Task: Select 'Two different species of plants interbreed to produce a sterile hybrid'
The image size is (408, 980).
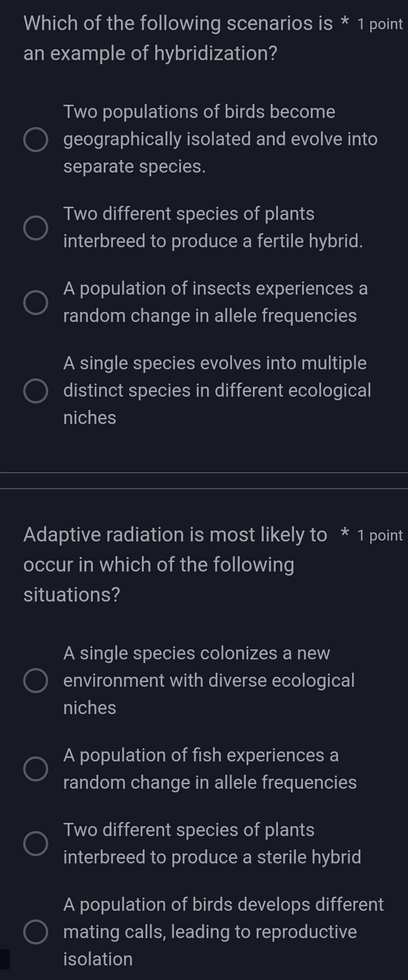Action: click(36, 843)
